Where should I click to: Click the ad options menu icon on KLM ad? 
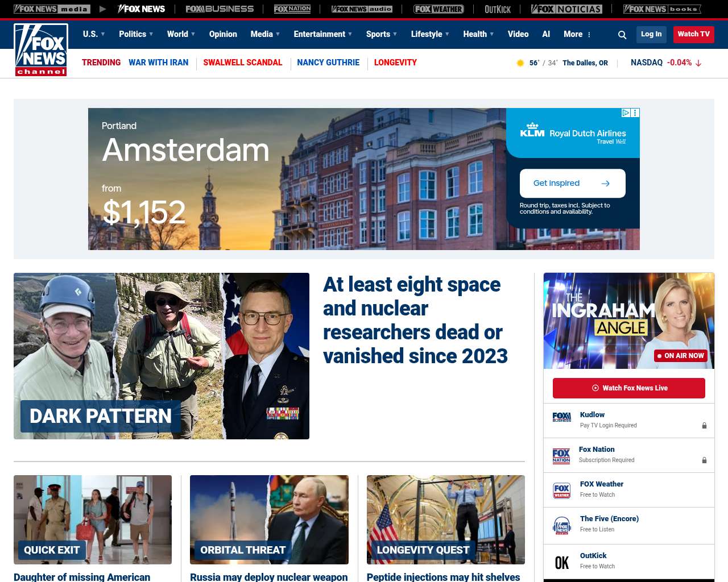(635, 113)
